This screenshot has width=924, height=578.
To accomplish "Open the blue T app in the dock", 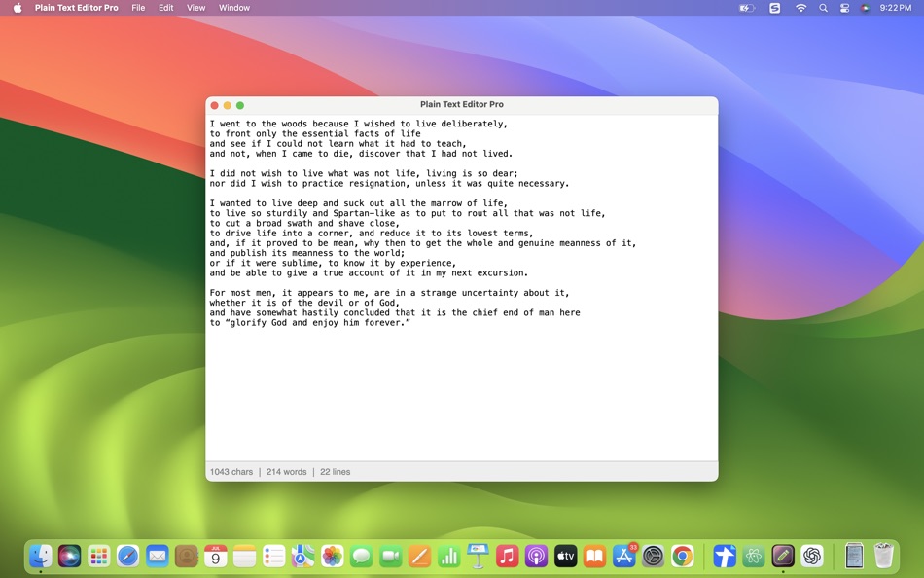I will [725, 556].
